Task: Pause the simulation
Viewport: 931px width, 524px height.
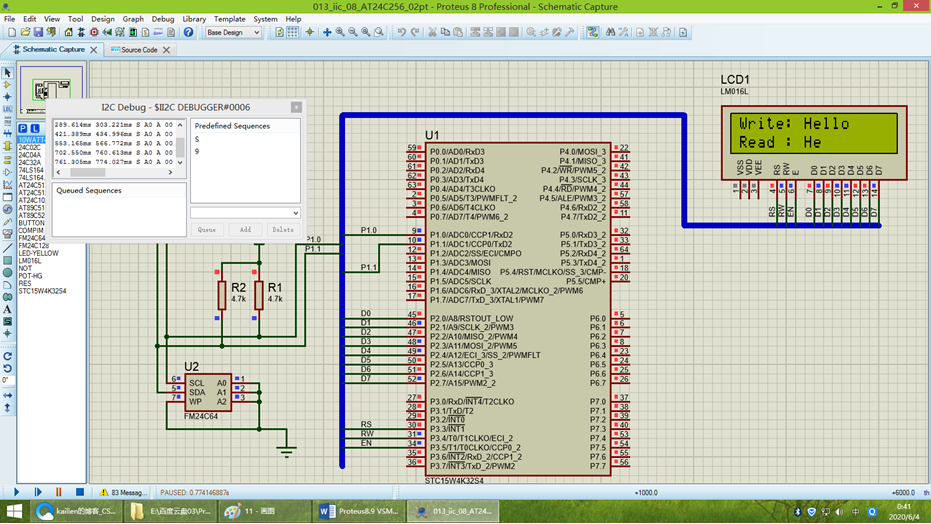Action: click(58, 492)
